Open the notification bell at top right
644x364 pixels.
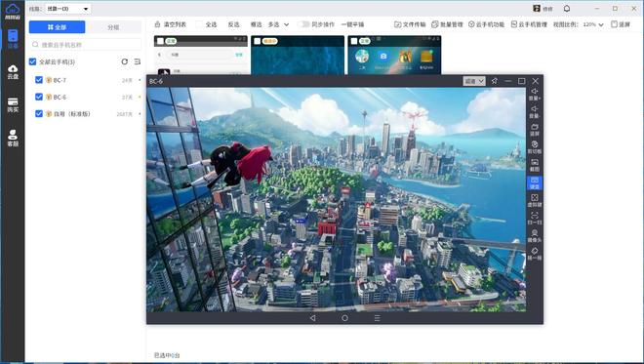(x=567, y=8)
